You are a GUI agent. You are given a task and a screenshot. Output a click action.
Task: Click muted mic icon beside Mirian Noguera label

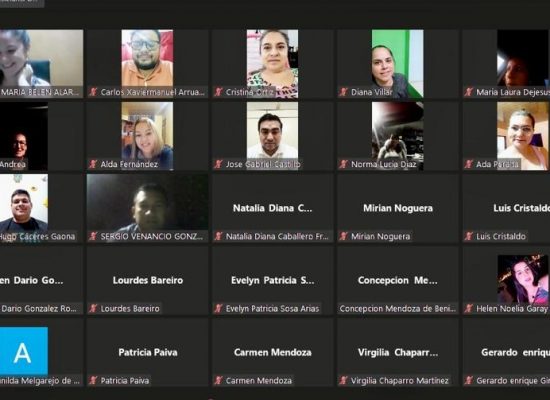click(344, 236)
